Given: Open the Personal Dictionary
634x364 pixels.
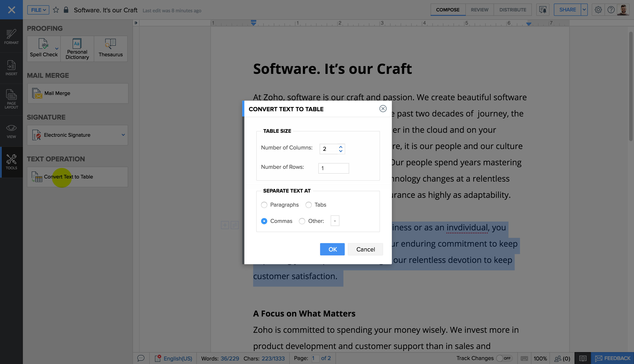Looking at the screenshot, I should click(77, 49).
